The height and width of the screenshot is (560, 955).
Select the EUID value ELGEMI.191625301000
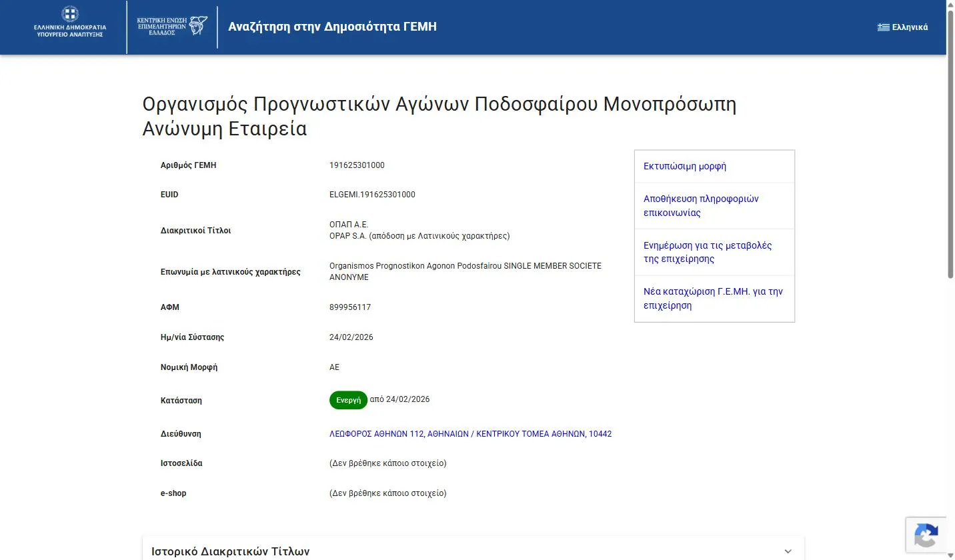(x=372, y=195)
